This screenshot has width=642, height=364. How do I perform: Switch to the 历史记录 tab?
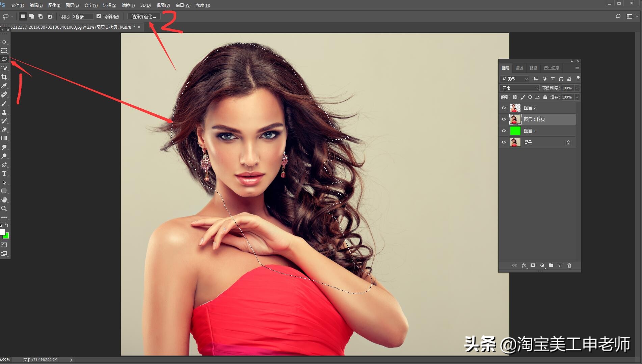point(552,68)
